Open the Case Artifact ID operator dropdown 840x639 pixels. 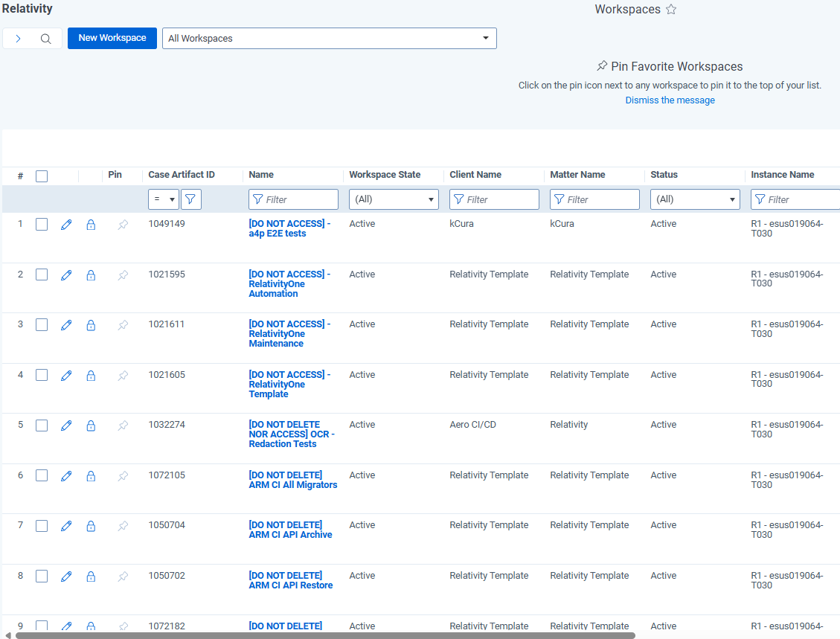164,199
